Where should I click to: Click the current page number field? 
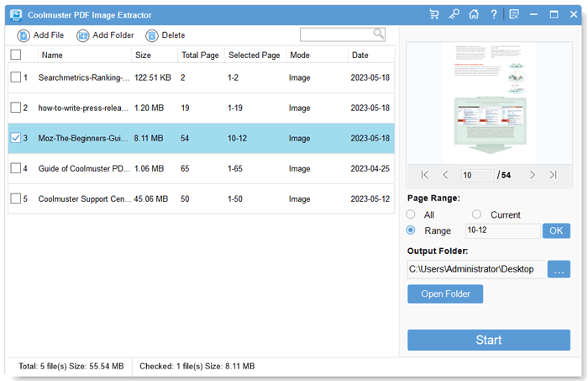point(477,175)
